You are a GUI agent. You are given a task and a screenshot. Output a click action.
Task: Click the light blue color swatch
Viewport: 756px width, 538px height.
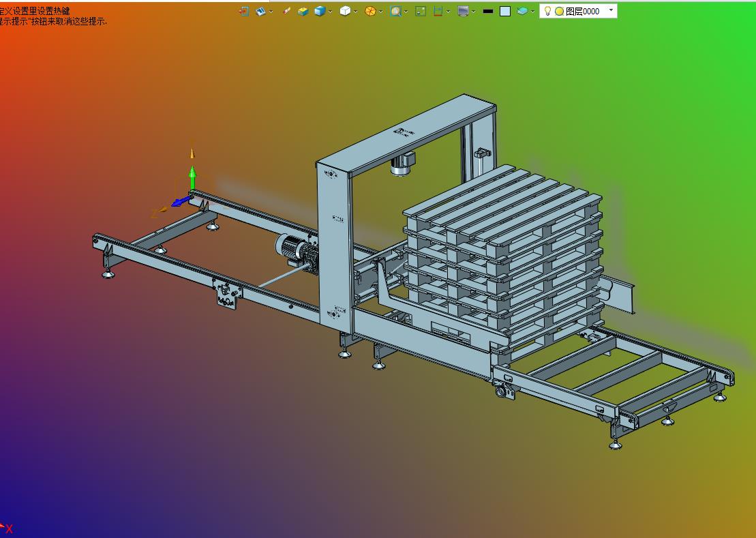pyautogui.click(x=505, y=11)
